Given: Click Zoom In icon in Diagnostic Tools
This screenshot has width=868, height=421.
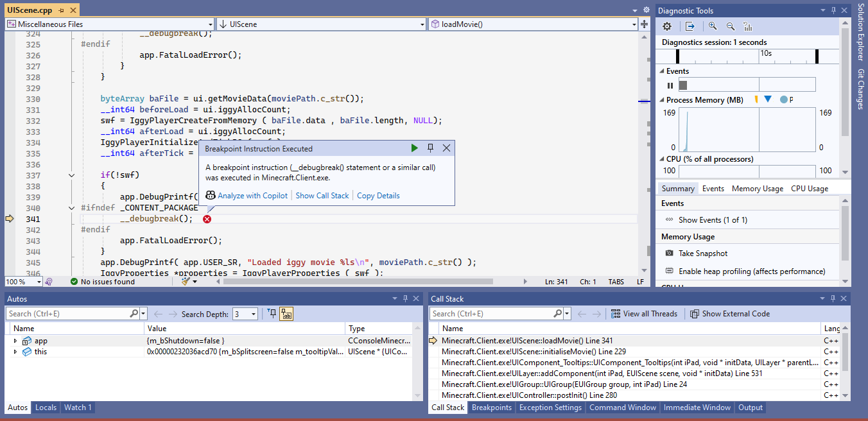Looking at the screenshot, I should coord(713,26).
